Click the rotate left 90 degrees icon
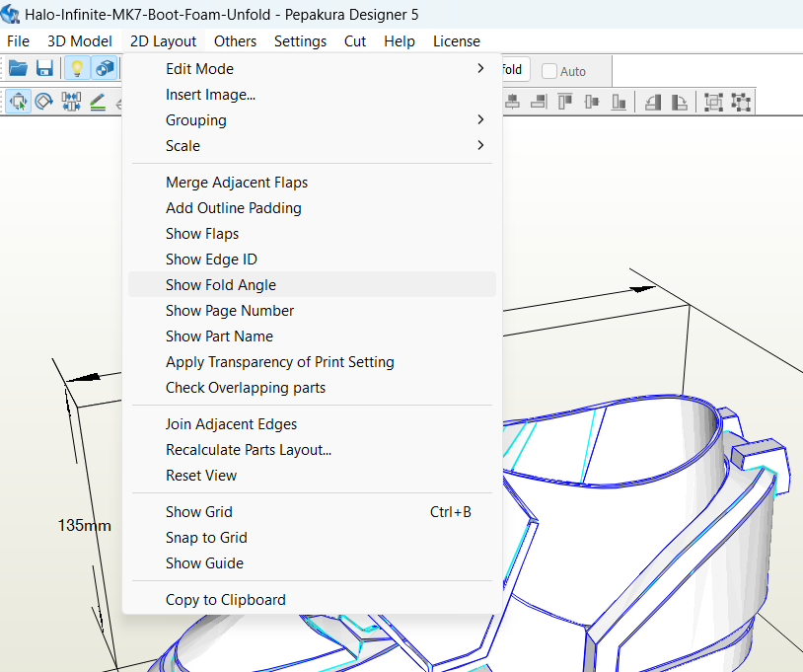The image size is (803, 672). coord(652,102)
